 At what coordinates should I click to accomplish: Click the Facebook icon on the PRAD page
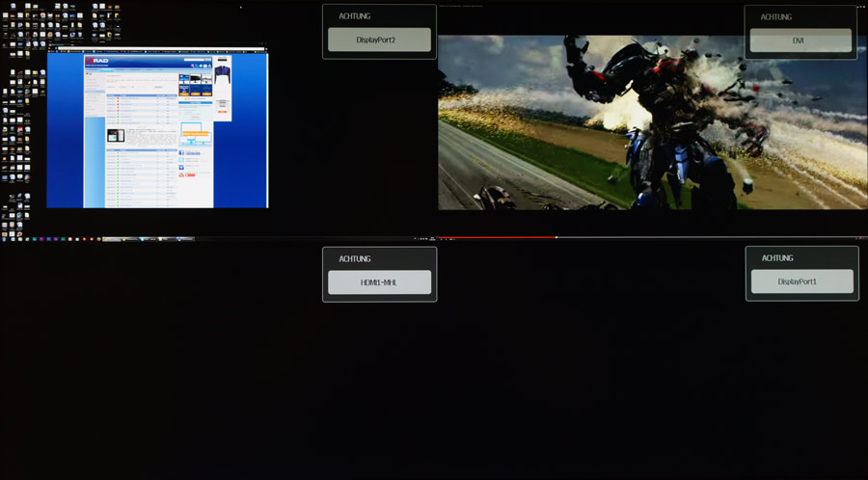[x=181, y=152]
